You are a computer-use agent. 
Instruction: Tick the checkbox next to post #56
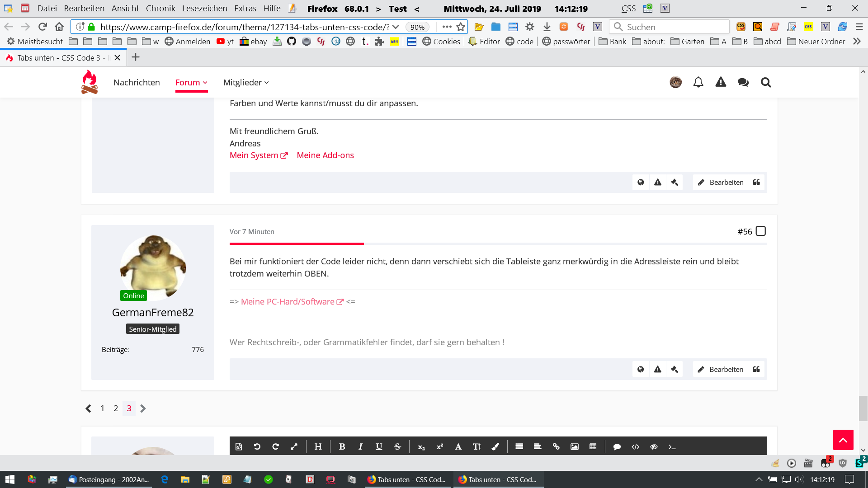pos(761,231)
